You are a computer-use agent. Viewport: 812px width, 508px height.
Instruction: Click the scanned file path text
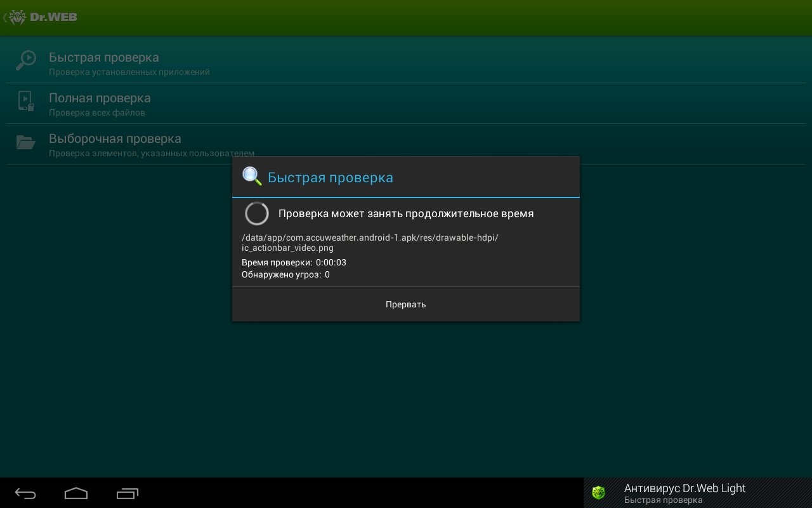coord(370,243)
